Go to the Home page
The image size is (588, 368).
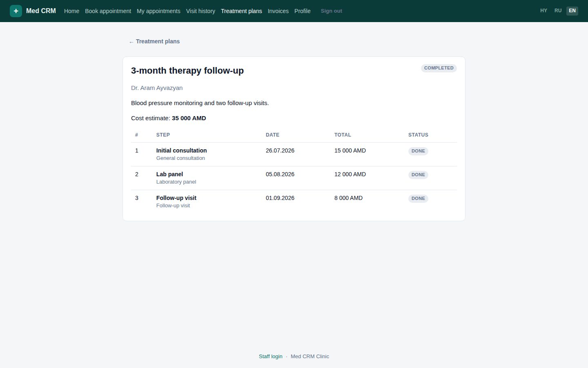click(71, 11)
